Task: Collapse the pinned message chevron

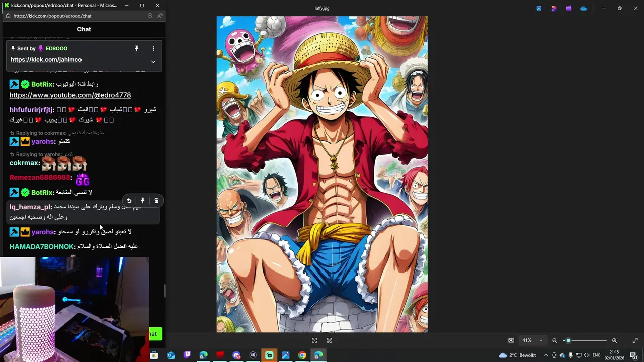Action: pos(153,62)
